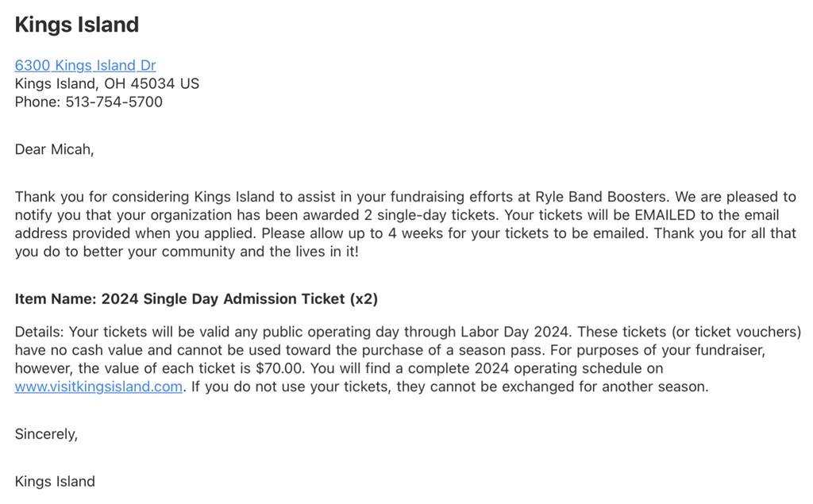Screen dimensions: 813x504
Task: Click the "Labor Day 2024" text
Action: (x=502, y=332)
